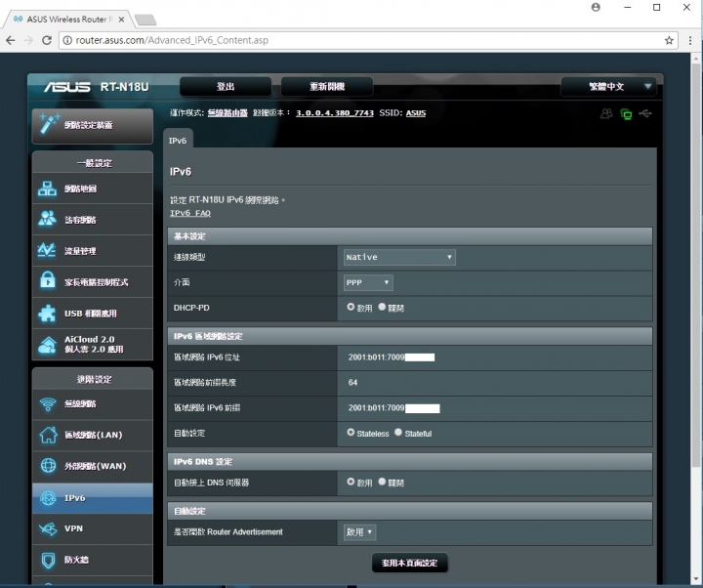Open Network Map icon in sidebar
The width and height of the screenshot is (703, 588).
pos(47,189)
